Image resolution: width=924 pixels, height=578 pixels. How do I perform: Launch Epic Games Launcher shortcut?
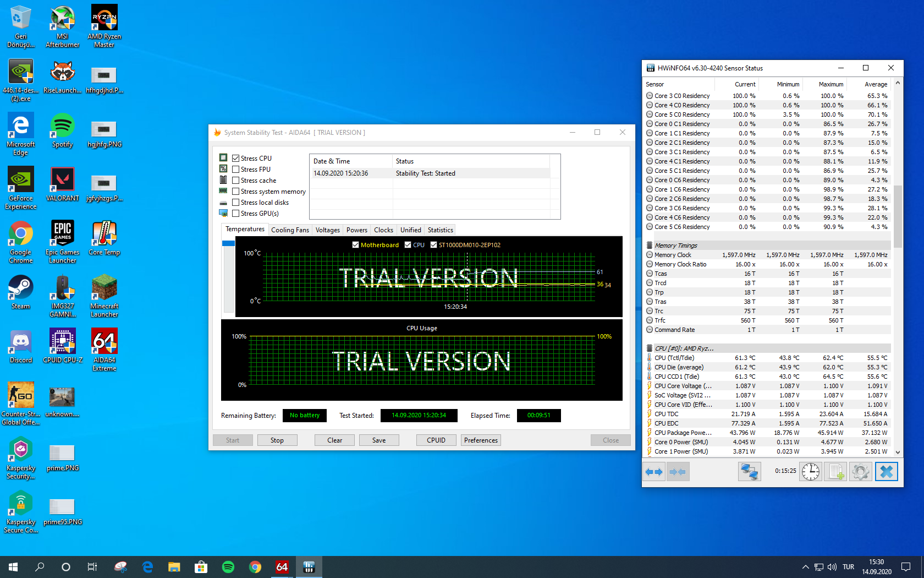(62, 242)
